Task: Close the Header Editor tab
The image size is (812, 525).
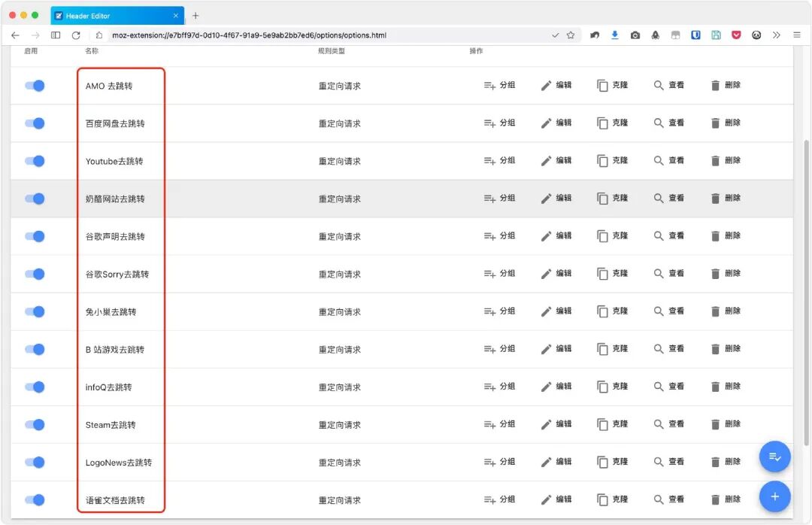Action: pyautogui.click(x=175, y=16)
